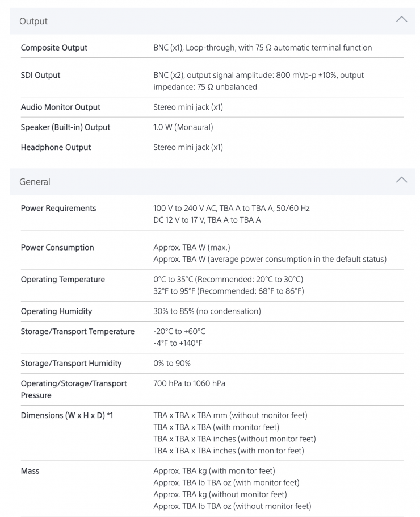The height and width of the screenshot is (517, 420).
Task: Click the Power Consumption label
Action: tap(57, 248)
